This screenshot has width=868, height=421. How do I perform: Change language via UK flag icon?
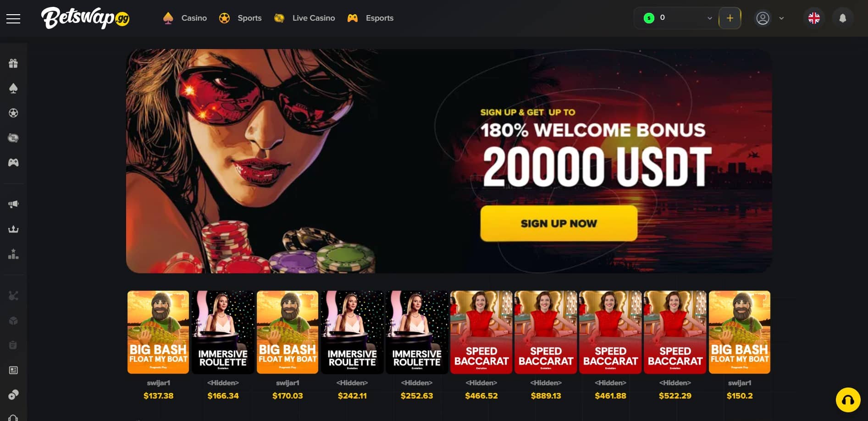814,18
